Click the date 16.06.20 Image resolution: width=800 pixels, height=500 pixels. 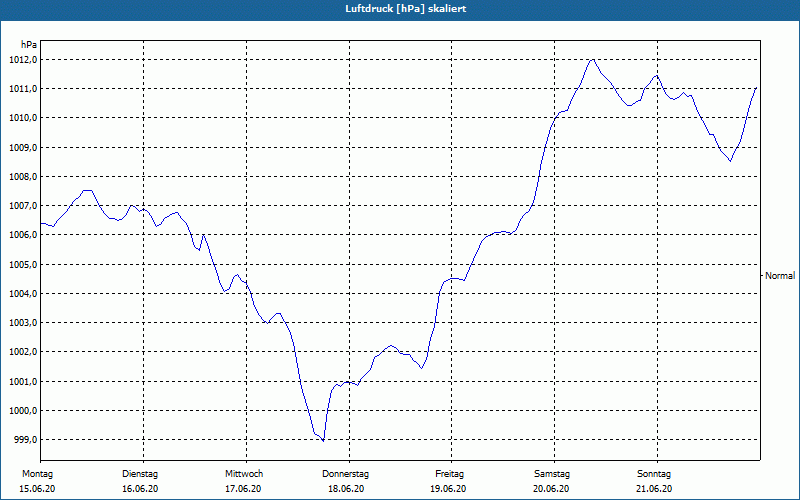point(140,489)
